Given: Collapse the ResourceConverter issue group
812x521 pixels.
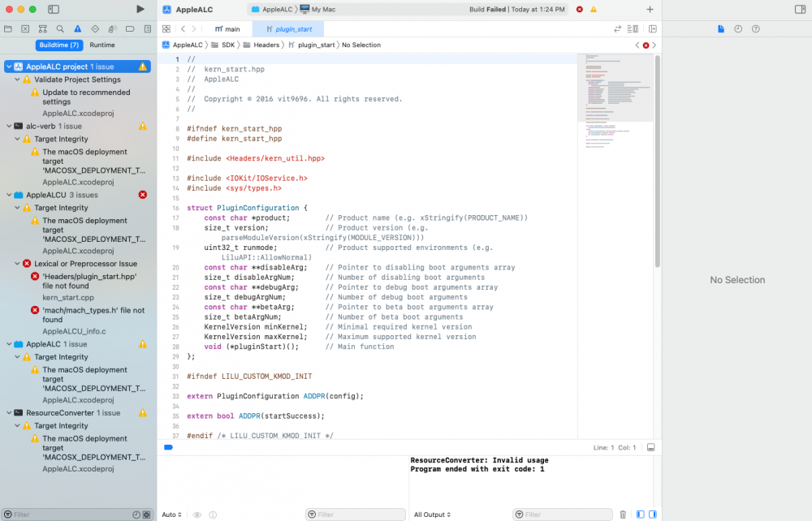Looking at the screenshot, I should point(9,413).
